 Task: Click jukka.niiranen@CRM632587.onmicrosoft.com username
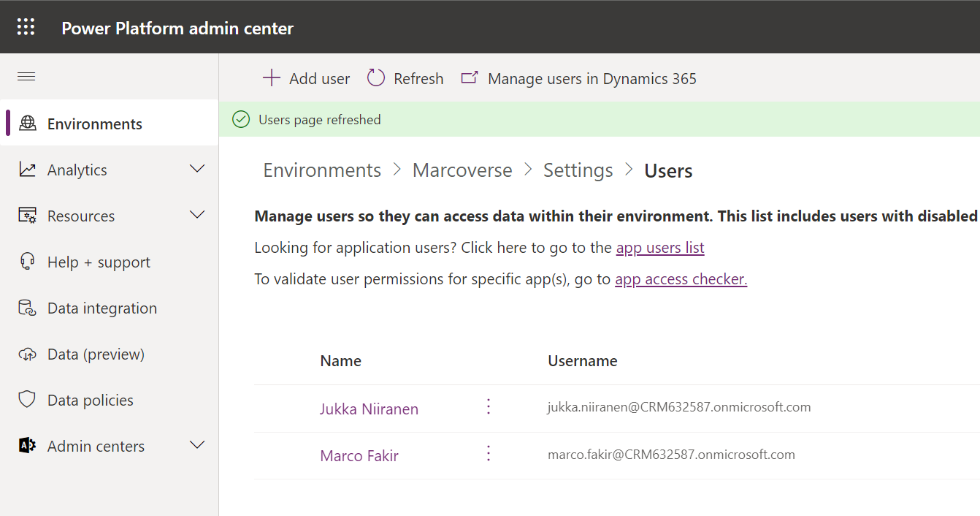point(679,407)
